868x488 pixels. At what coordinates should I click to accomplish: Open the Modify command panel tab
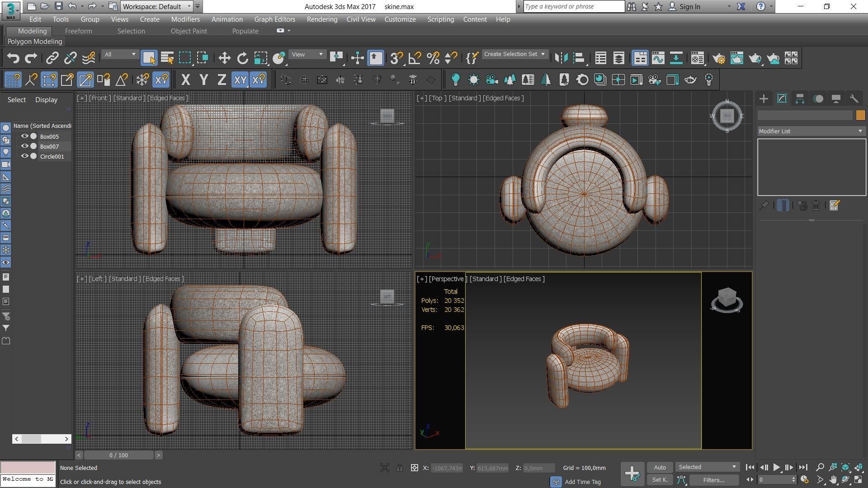(x=782, y=99)
